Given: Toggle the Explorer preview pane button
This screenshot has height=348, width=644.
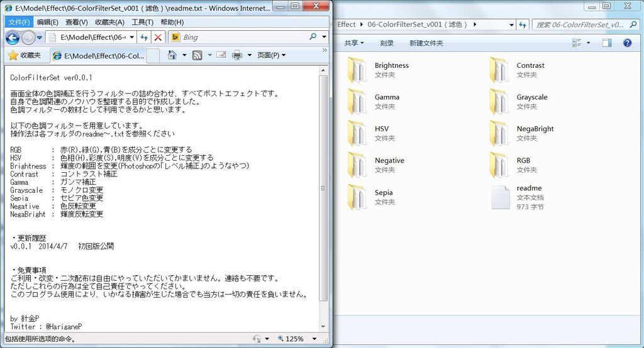Looking at the screenshot, I should point(606,43).
